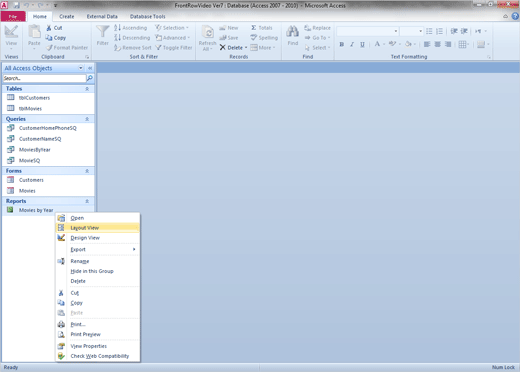Click the Selection filter button

point(172,28)
